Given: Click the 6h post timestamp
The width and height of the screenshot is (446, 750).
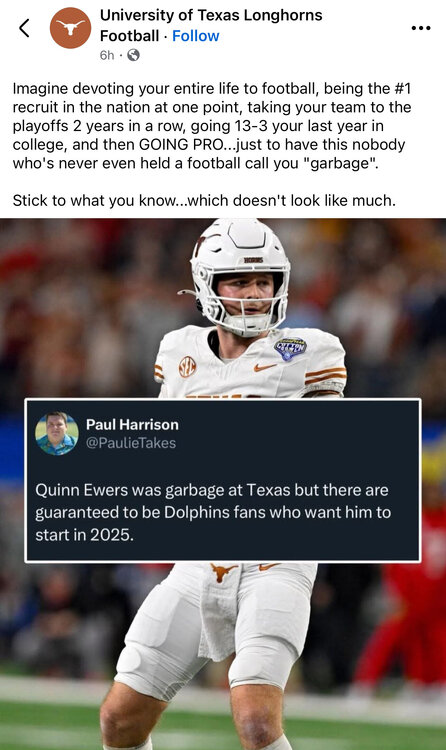Looking at the screenshot, I should coord(107,55).
